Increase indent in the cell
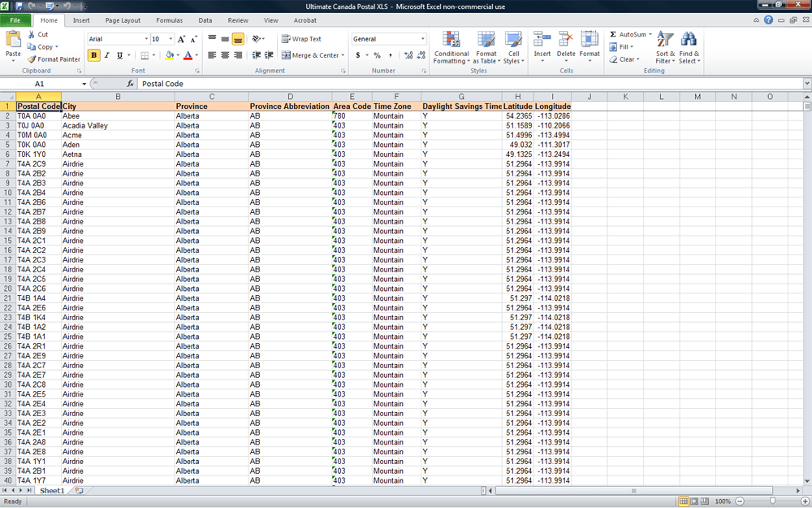Screen dimensions: 812x508 click(269, 55)
